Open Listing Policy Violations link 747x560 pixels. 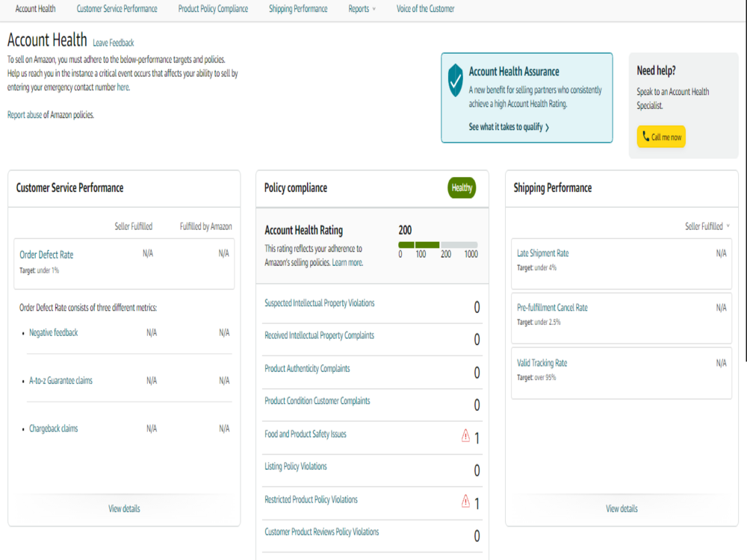pyautogui.click(x=296, y=466)
